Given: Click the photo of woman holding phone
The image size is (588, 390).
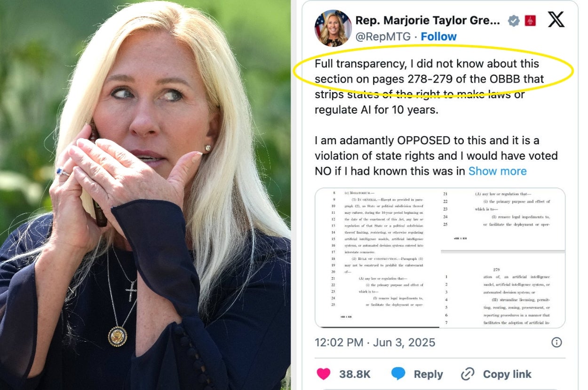Looking at the screenshot, I should tap(145, 195).
